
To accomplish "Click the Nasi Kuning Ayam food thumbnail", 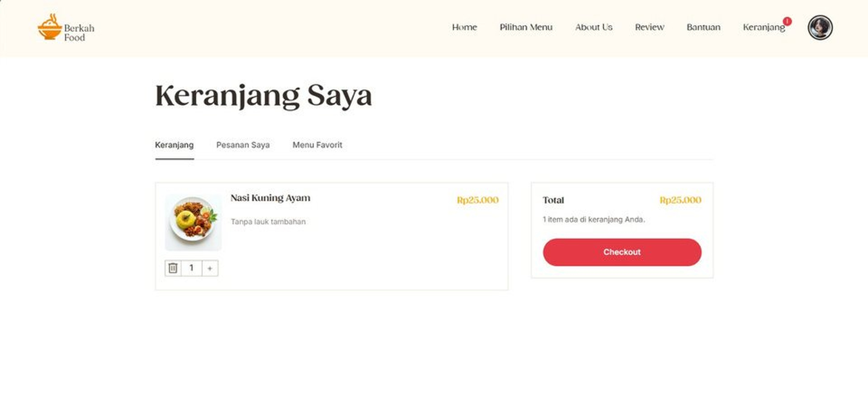I will tap(193, 222).
